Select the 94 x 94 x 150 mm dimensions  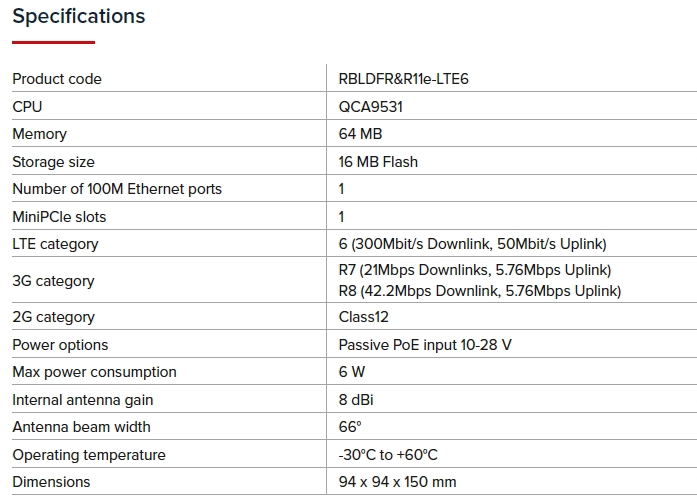click(x=398, y=482)
